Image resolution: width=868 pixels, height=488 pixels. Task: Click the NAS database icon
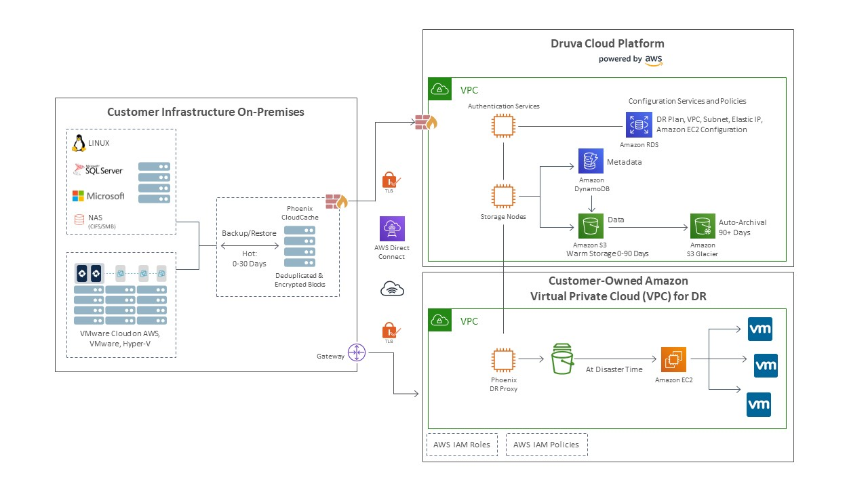(80, 219)
